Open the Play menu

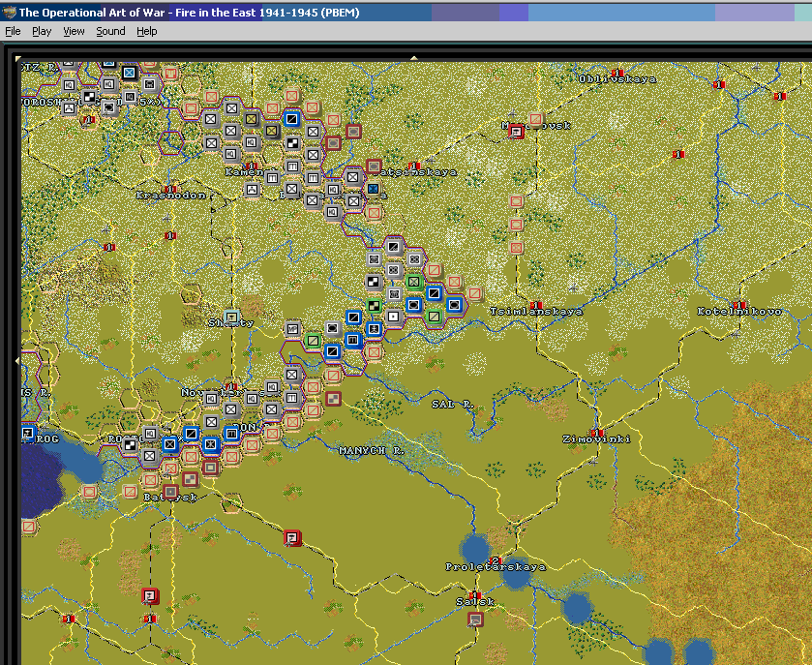click(42, 31)
